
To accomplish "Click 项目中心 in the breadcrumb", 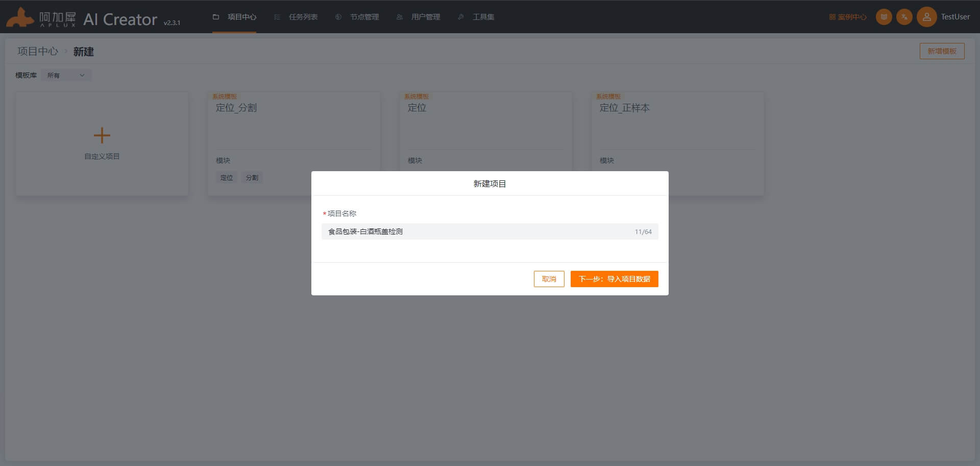I will tap(38, 52).
